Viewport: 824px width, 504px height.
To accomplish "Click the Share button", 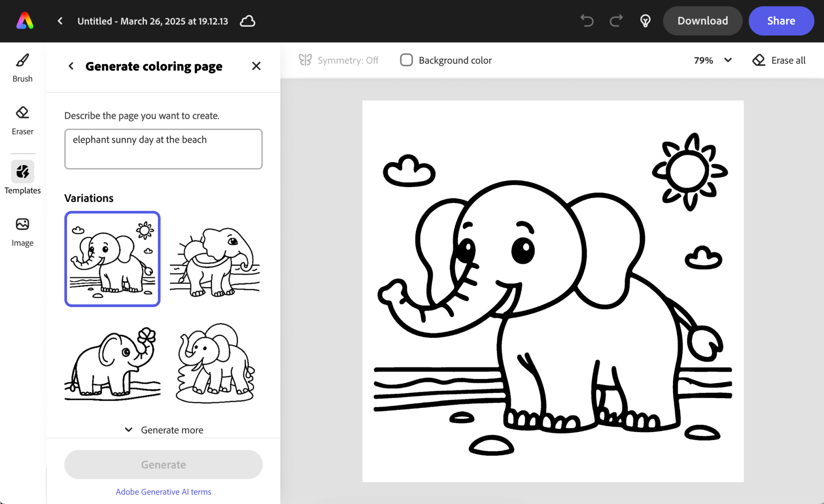I will (x=781, y=21).
